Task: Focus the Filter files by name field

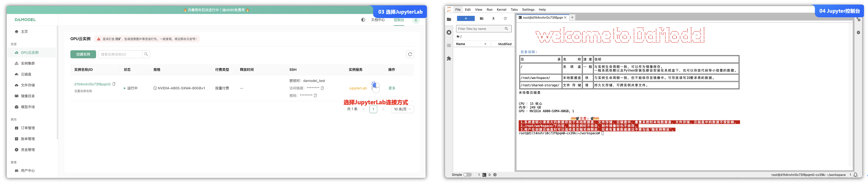Action: click(484, 29)
